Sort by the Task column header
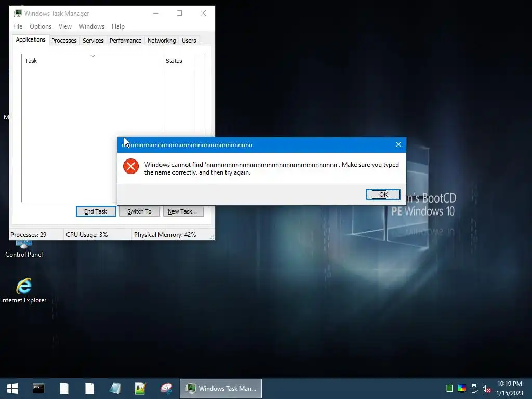 92,61
